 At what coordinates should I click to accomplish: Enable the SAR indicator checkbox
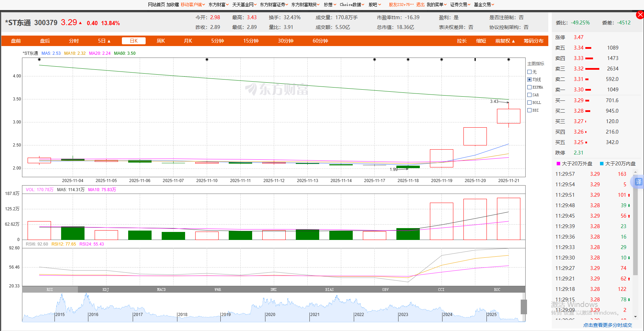(x=529, y=95)
